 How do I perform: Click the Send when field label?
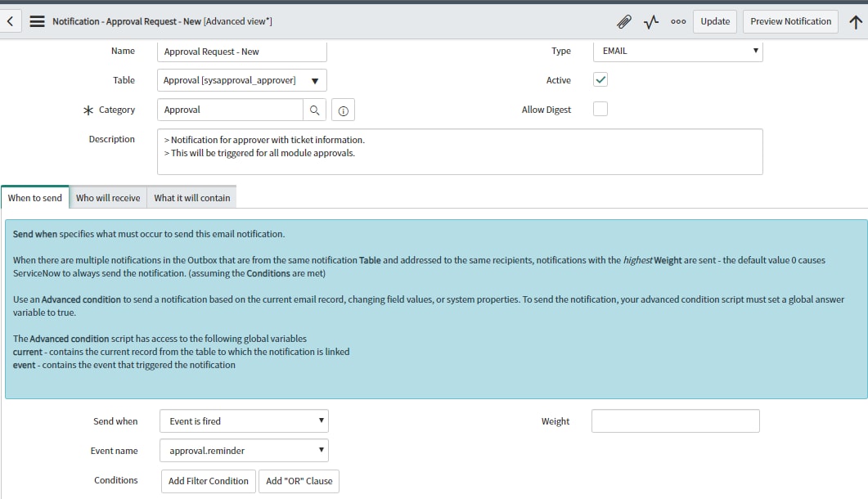pyautogui.click(x=115, y=421)
